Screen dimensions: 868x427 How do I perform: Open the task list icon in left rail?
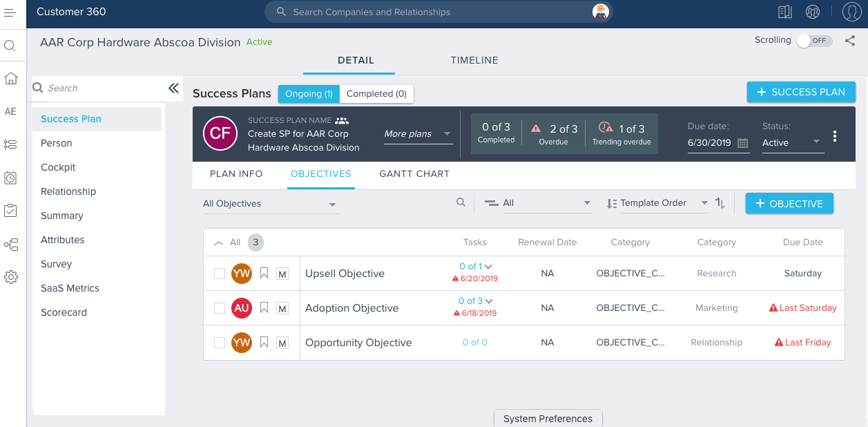pos(10,144)
